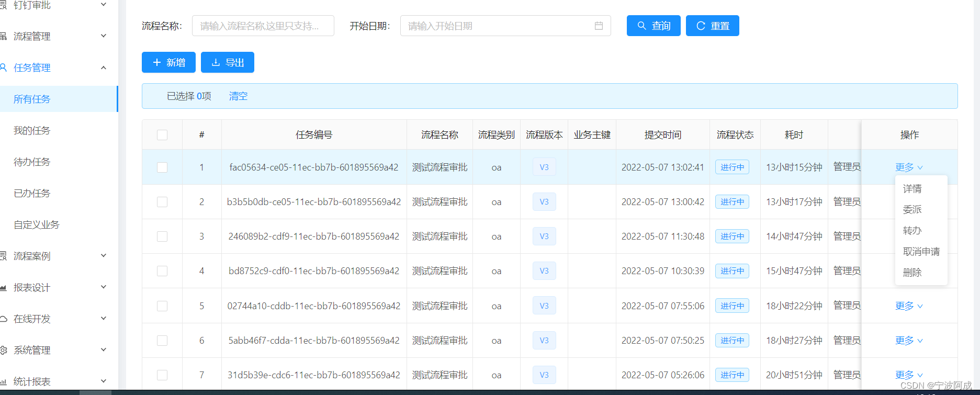
Task: Click the calendar icon in start date field
Action: point(599,26)
